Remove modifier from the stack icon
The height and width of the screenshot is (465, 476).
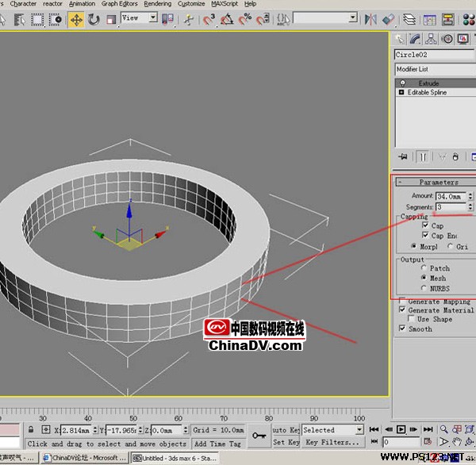coord(455,157)
